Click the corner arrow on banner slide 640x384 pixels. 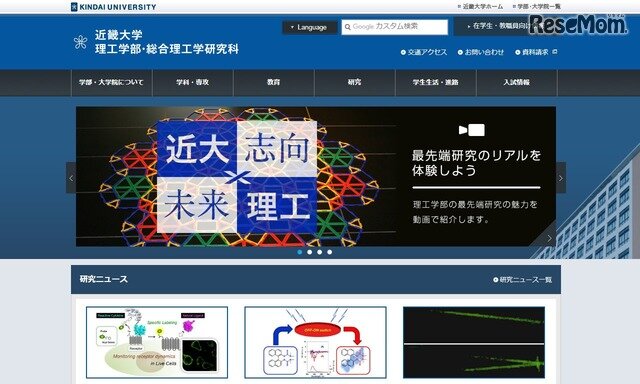pos(549,238)
